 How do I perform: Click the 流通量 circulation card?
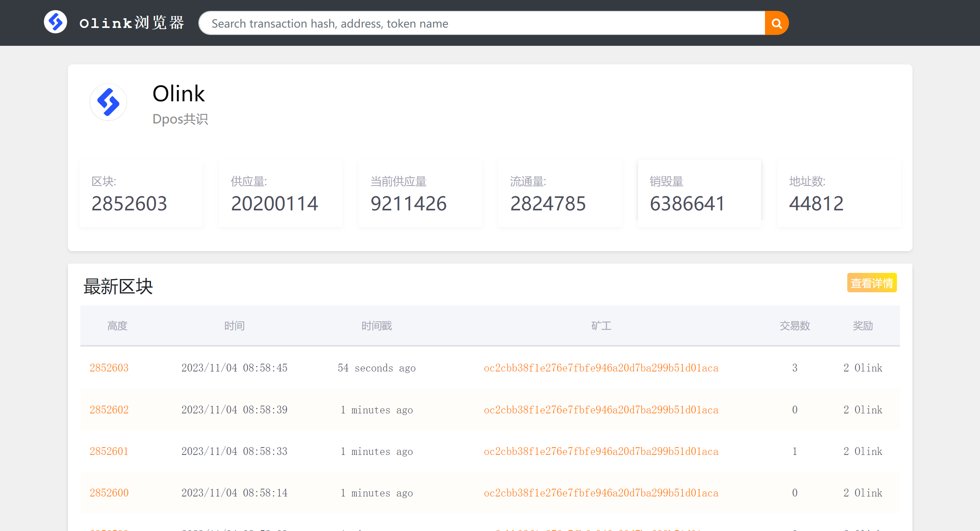(560, 194)
